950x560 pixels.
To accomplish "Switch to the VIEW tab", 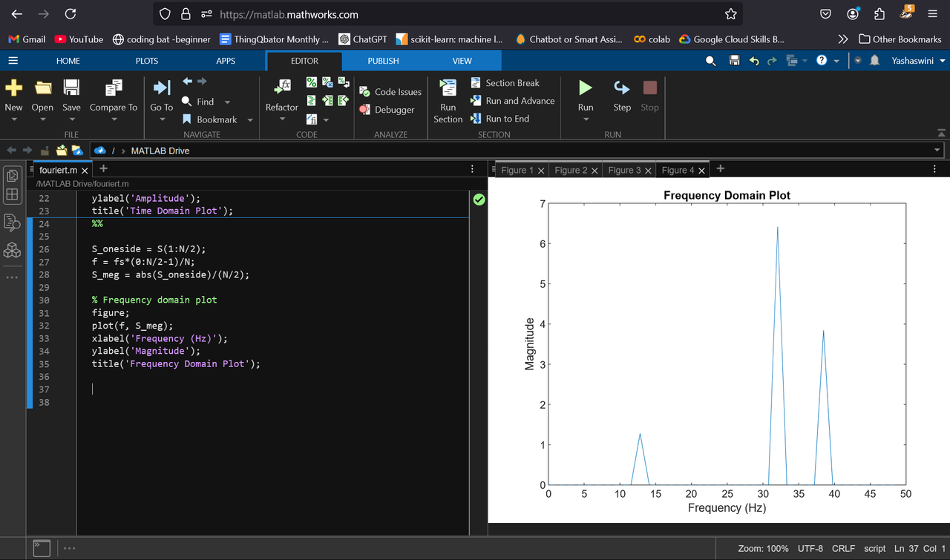I will [x=462, y=61].
